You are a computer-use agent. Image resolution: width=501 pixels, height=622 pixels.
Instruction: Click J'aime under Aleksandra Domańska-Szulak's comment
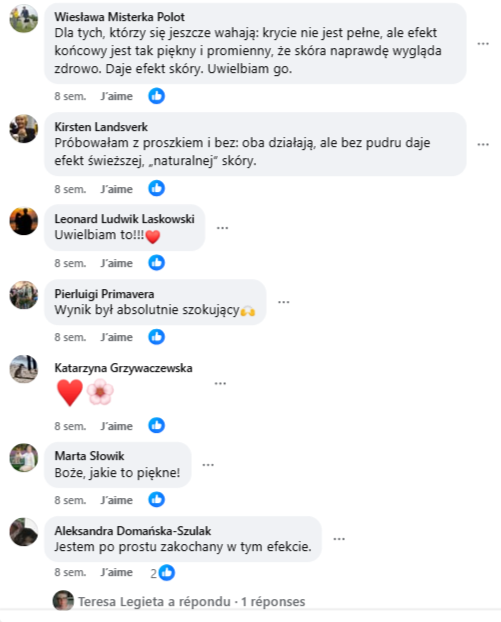(117, 572)
